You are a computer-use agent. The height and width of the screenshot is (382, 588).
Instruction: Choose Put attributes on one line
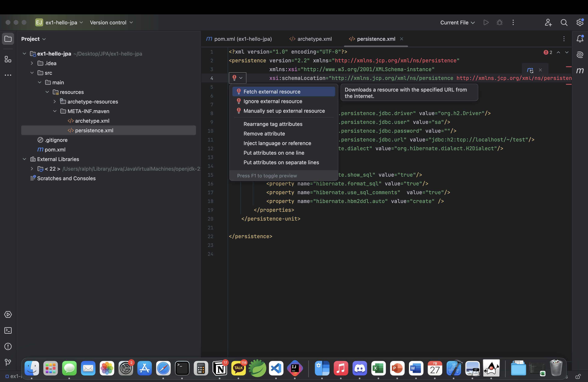point(284,153)
